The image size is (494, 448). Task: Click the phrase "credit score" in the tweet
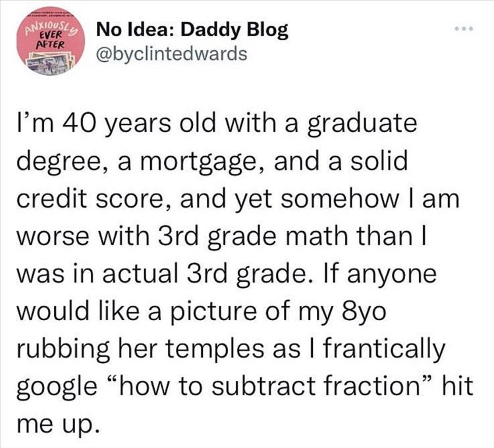[98, 198]
